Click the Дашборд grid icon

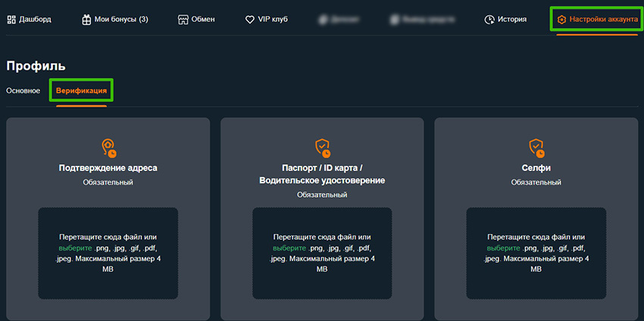11,19
